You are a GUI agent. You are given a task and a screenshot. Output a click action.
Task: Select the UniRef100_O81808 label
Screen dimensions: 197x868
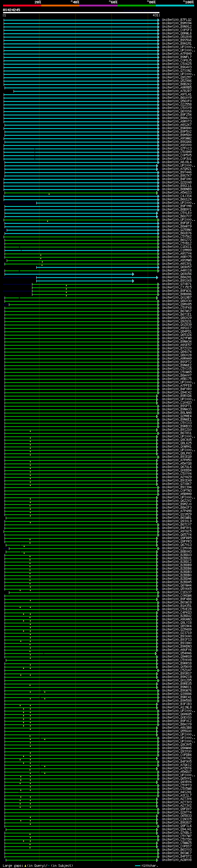[x=177, y=37]
